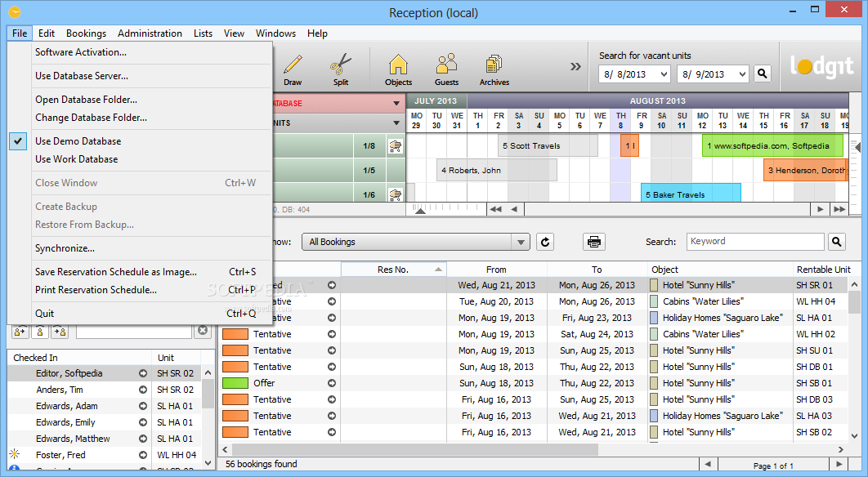Viewport: 868px width, 477px height.
Task: Click the single guest icon button
Action: (40, 331)
